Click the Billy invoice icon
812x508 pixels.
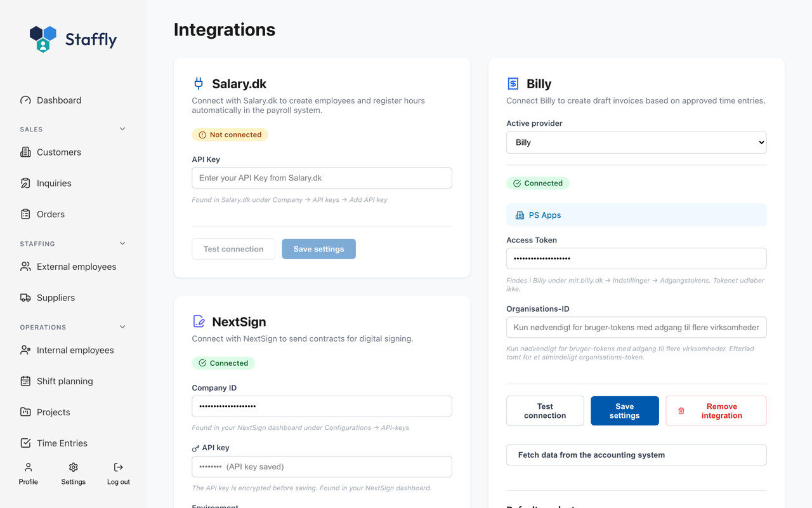513,83
